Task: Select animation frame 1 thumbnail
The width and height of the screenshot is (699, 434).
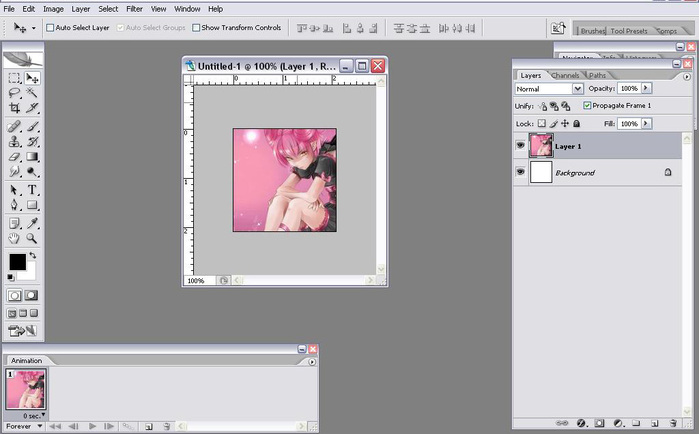Action: [25, 389]
